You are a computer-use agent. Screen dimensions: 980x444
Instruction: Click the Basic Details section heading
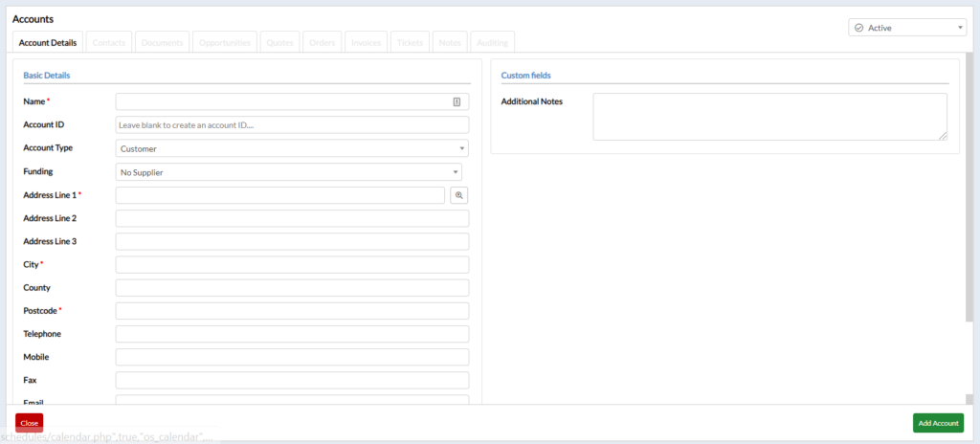click(47, 75)
